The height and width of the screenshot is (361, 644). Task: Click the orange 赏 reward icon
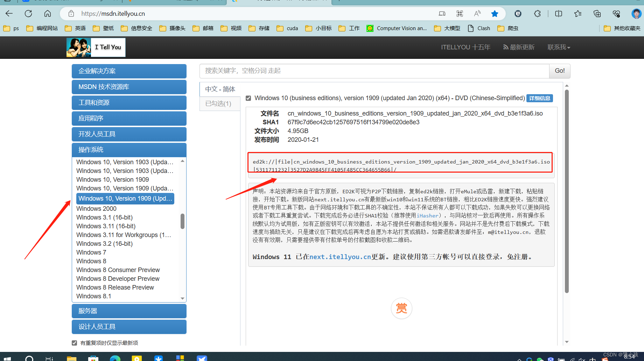point(401,308)
